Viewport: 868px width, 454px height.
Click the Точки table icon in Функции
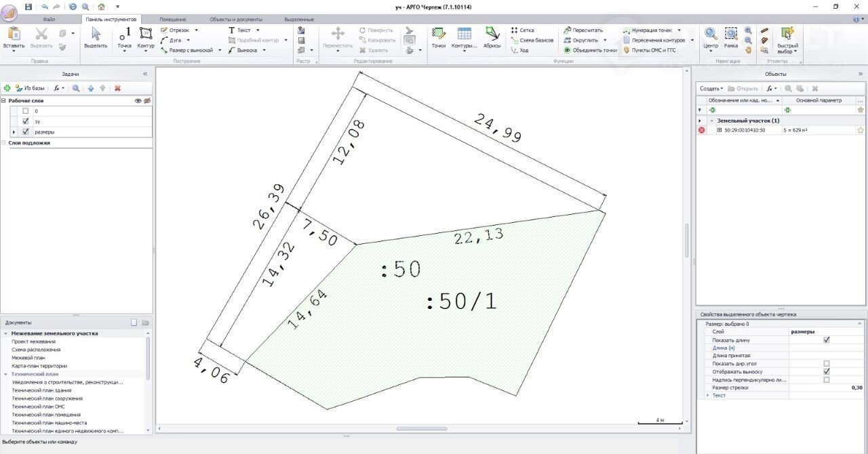pos(439,38)
